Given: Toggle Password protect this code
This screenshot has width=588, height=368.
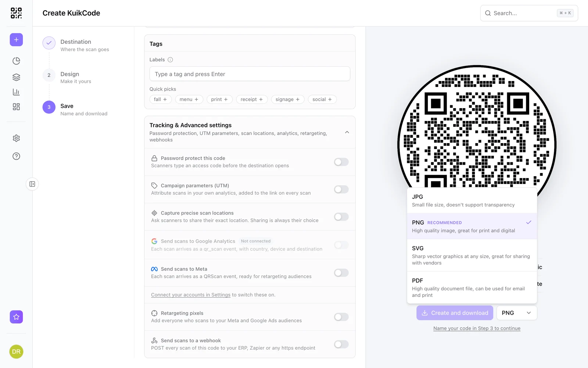Looking at the screenshot, I should click(341, 162).
